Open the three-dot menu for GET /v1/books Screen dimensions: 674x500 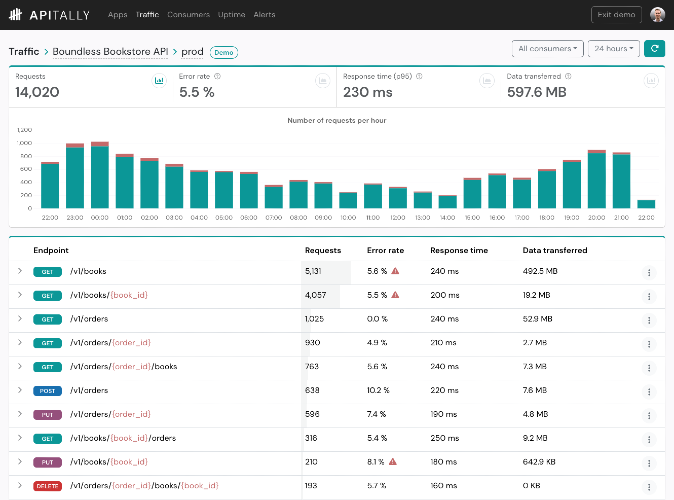tap(649, 273)
